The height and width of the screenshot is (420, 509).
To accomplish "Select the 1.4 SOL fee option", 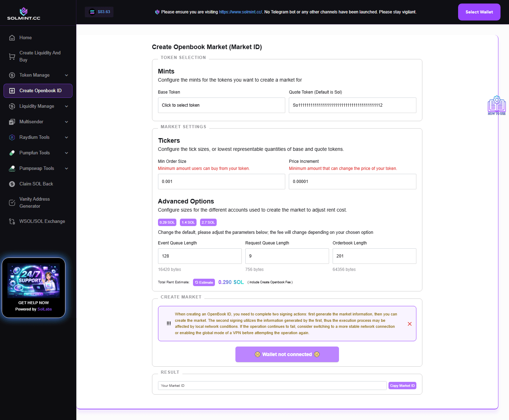I will [188, 222].
